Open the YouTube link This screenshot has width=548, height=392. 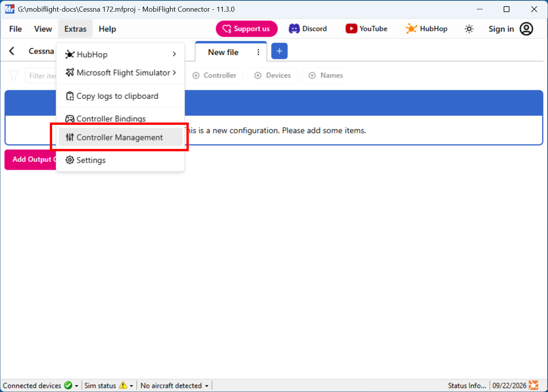coord(367,29)
